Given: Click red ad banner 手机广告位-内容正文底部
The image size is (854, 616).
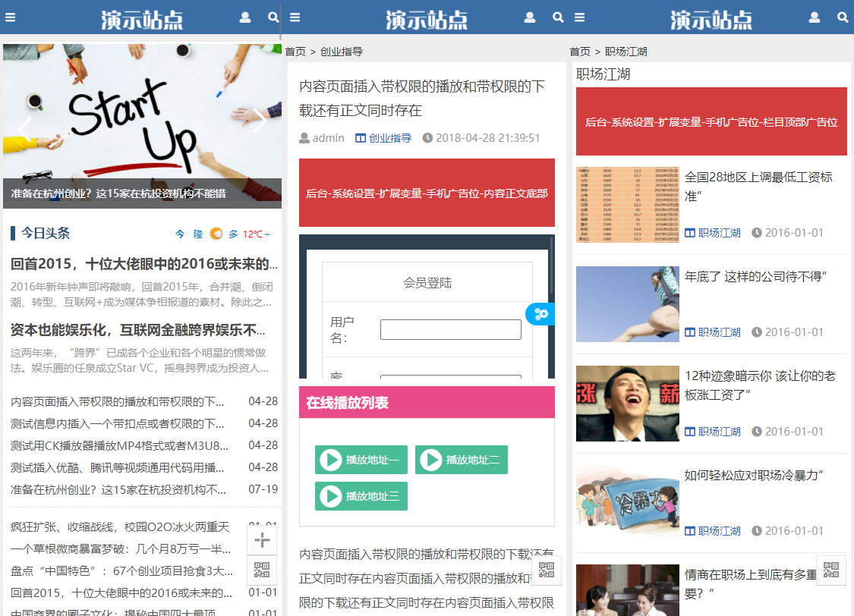Looking at the screenshot, I should pyautogui.click(x=427, y=193).
